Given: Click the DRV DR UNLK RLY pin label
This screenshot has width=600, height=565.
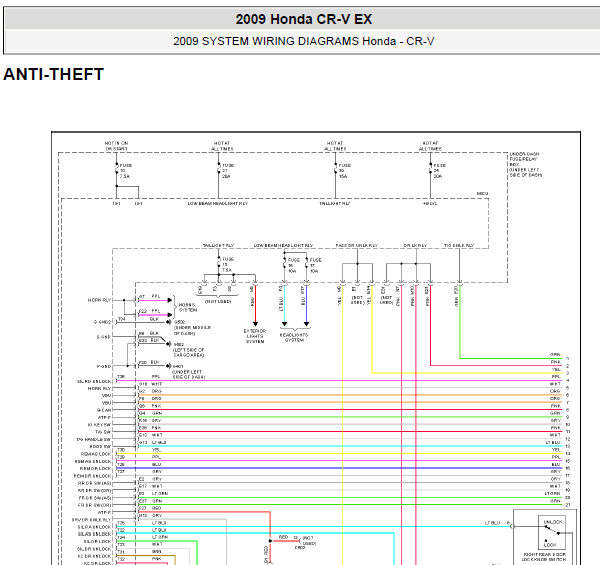Looking at the screenshot, I should [91, 519].
